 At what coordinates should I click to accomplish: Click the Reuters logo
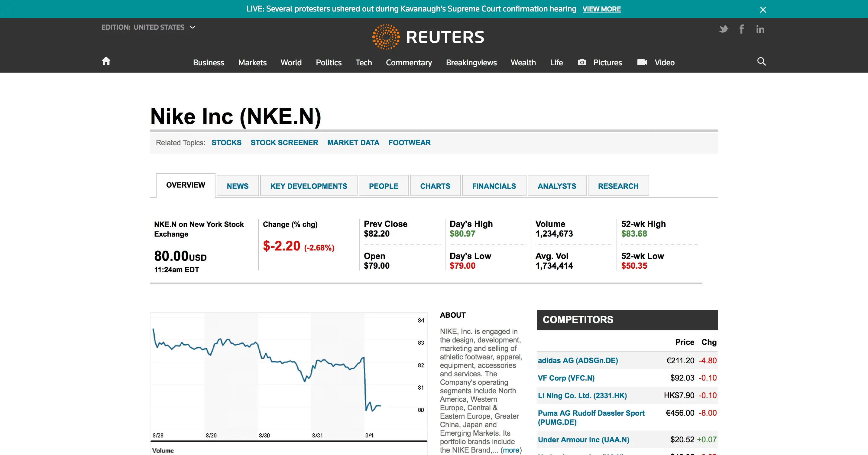(x=428, y=37)
